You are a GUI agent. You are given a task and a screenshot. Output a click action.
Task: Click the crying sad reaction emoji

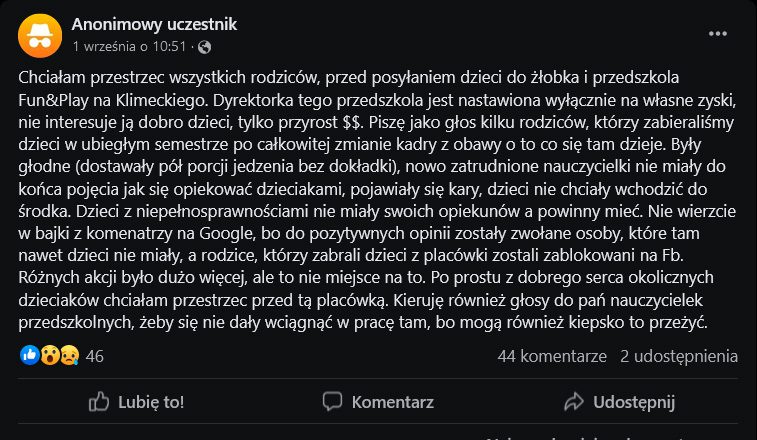[x=66, y=356]
